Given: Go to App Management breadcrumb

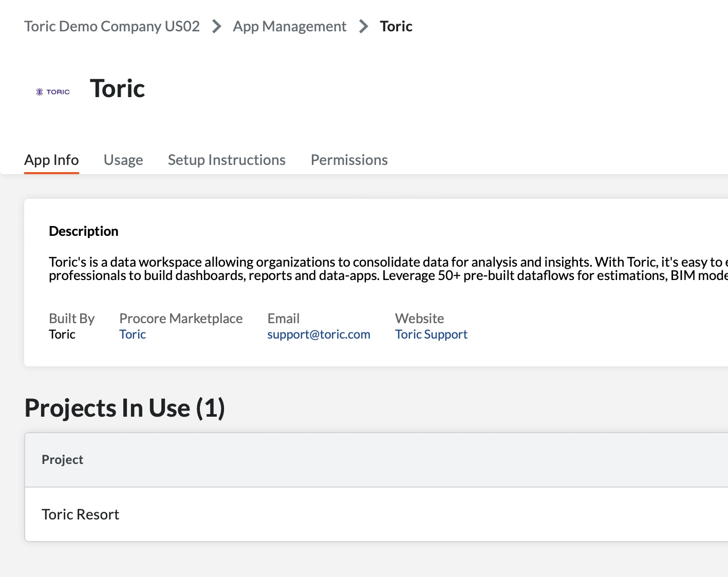Looking at the screenshot, I should (290, 26).
